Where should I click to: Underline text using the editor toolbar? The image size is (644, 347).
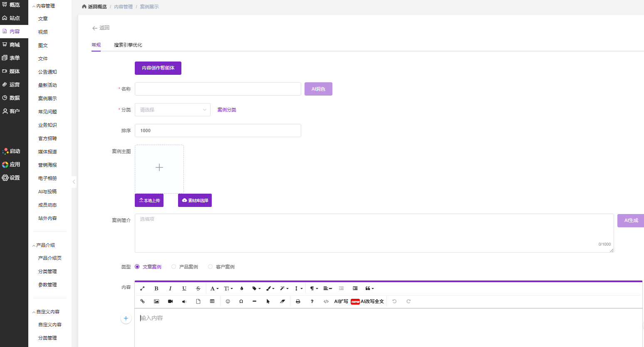pyautogui.click(x=184, y=288)
